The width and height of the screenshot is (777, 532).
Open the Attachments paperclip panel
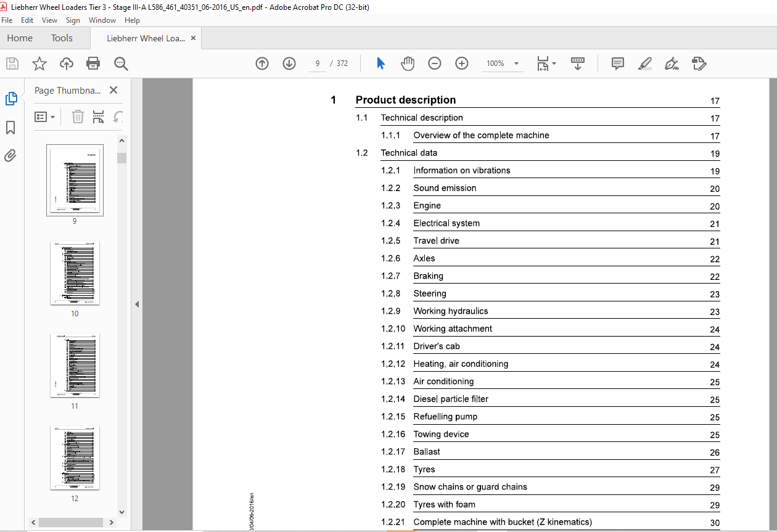coord(10,155)
